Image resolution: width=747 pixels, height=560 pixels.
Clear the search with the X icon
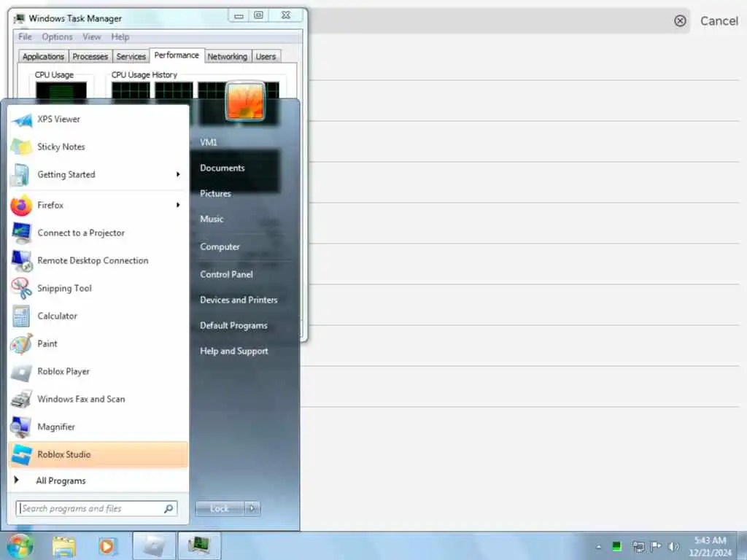680,21
